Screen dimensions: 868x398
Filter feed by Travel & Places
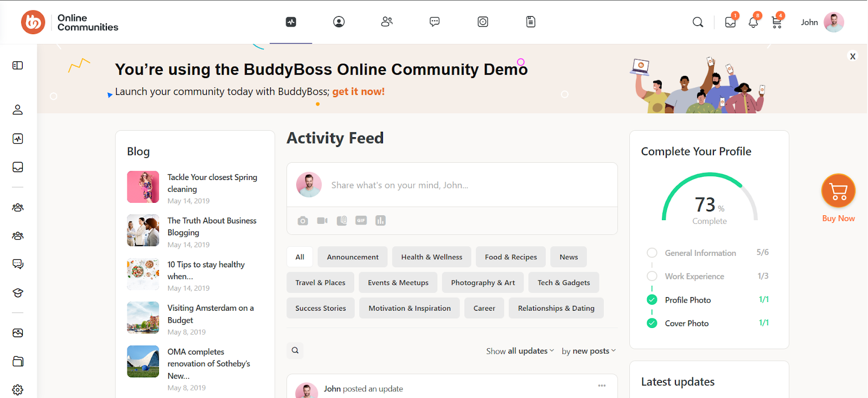pos(321,283)
